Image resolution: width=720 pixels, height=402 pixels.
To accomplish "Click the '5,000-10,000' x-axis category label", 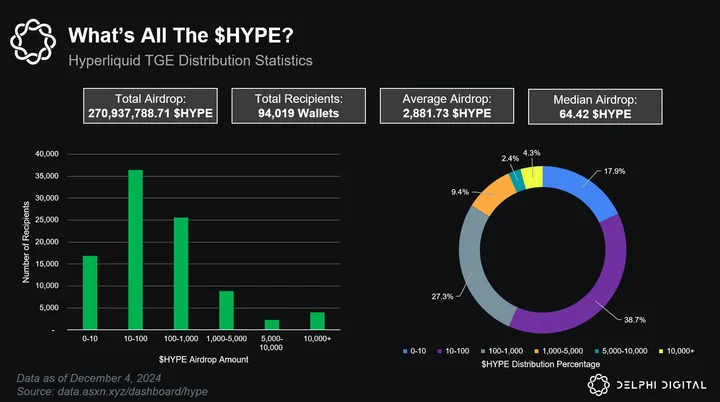I will [271, 343].
